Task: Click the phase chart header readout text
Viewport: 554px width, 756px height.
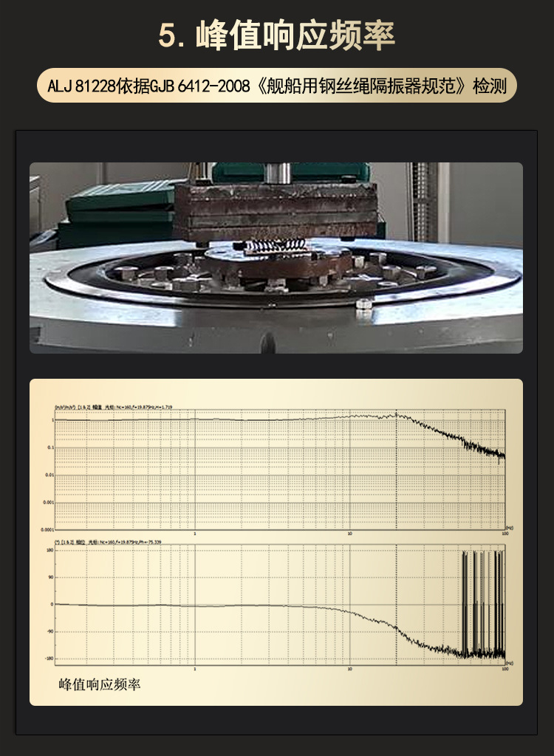Action: point(108,542)
